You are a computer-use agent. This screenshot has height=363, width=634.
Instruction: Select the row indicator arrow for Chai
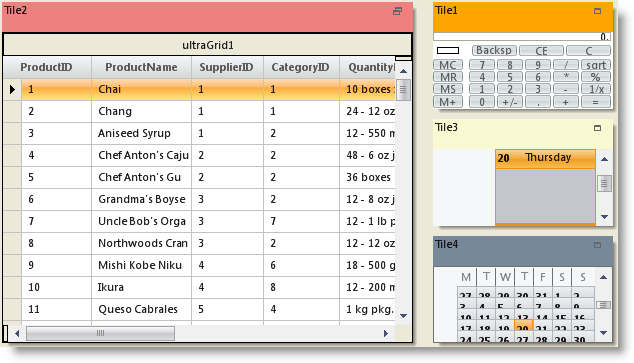pos(12,89)
